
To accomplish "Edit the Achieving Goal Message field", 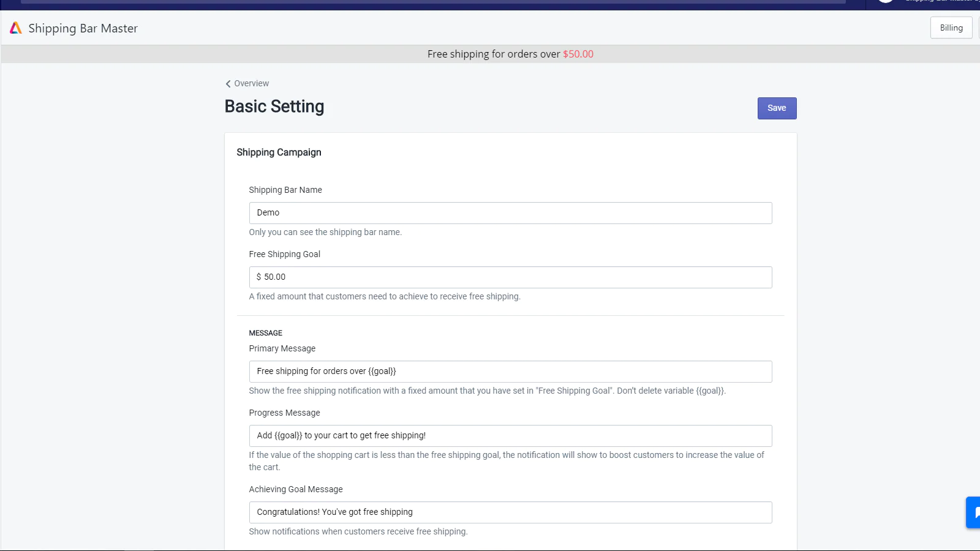I will pyautogui.click(x=510, y=512).
